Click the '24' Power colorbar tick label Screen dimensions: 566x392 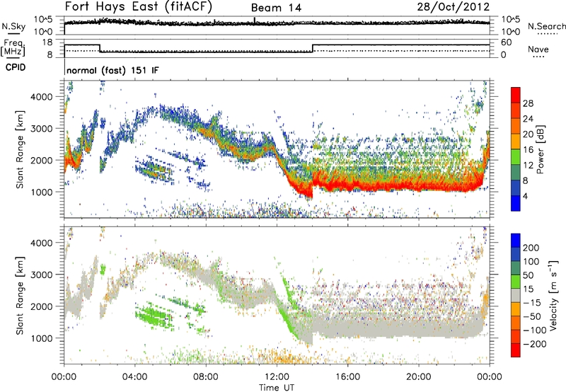point(528,119)
